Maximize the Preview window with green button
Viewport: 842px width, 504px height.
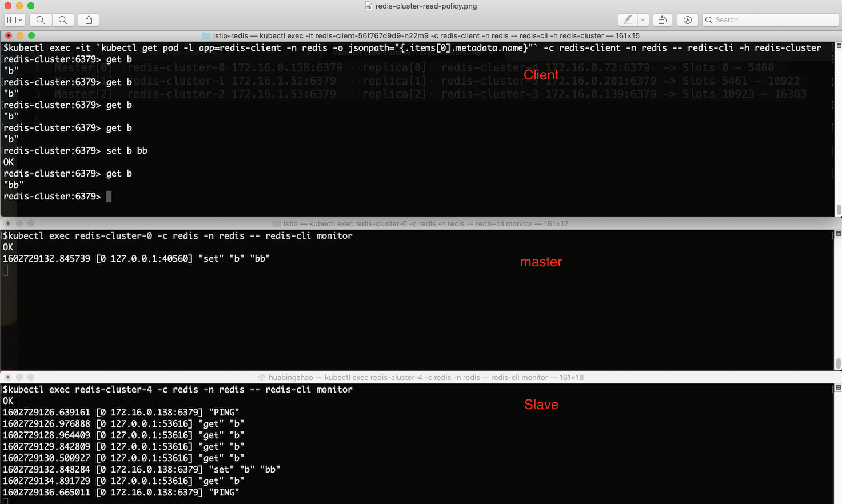click(31, 6)
